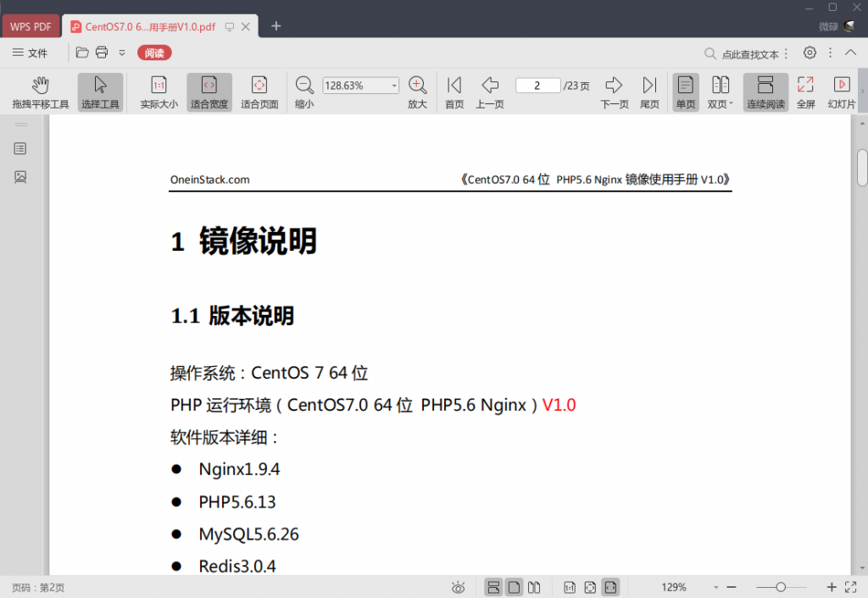
Task: Increase zoom with the plus button
Action: 832,588
